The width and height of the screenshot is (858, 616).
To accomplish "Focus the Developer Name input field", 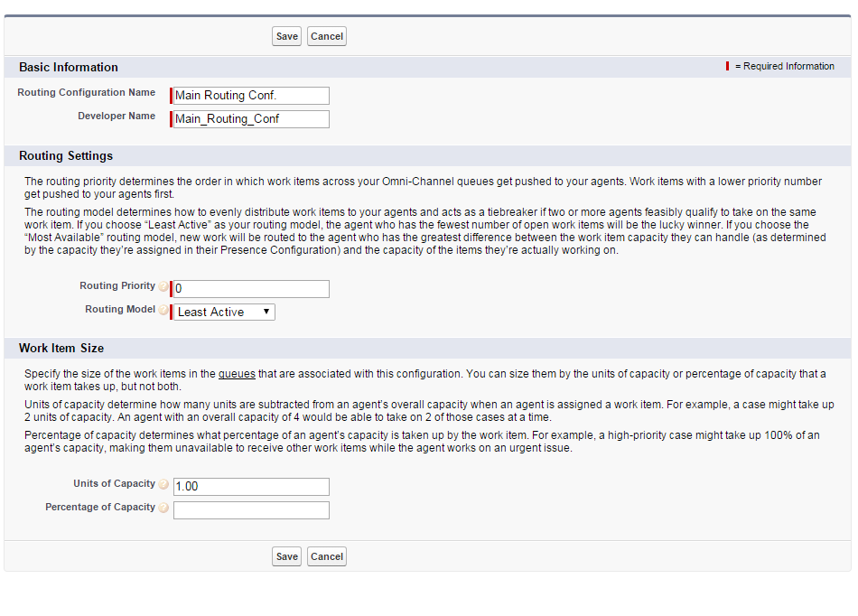I will click(x=251, y=119).
